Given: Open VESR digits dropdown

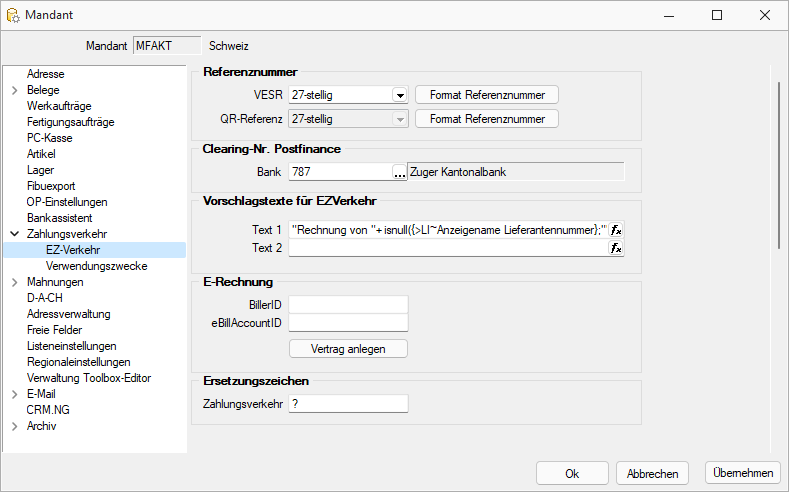Looking at the screenshot, I should click(x=400, y=95).
